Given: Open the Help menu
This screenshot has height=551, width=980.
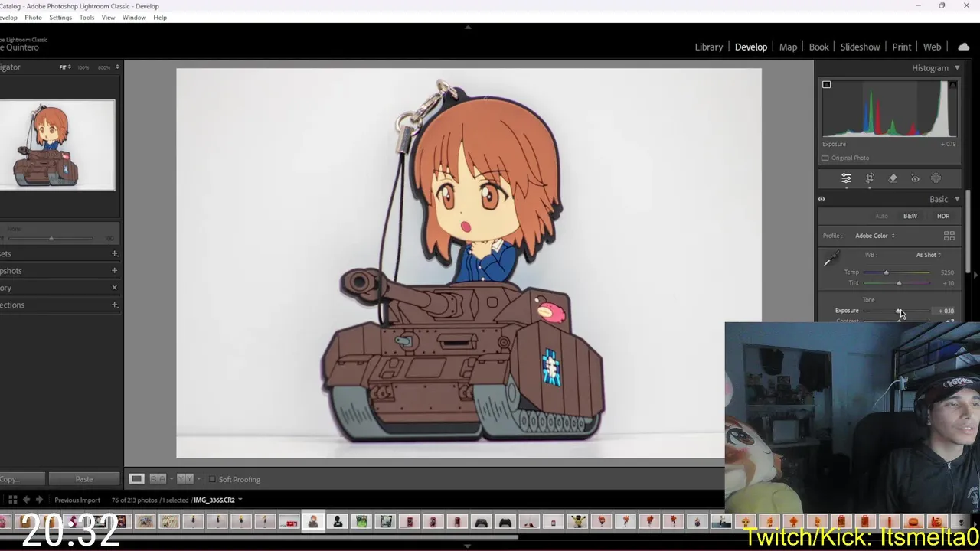Looking at the screenshot, I should (160, 17).
